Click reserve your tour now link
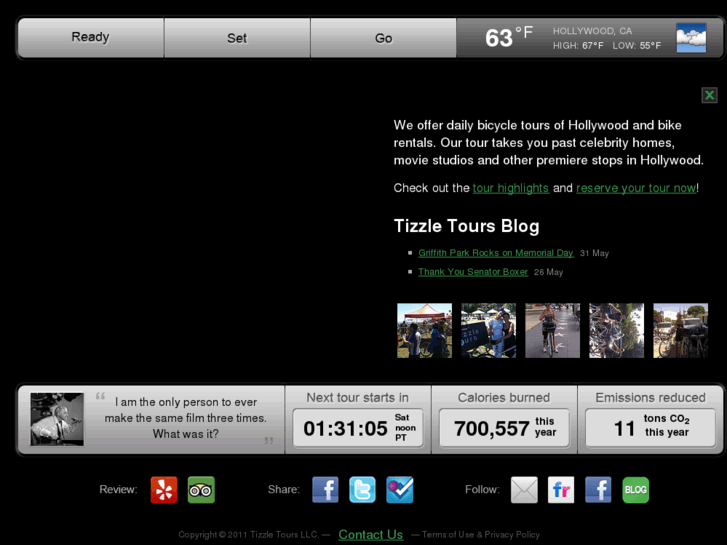 [636, 188]
